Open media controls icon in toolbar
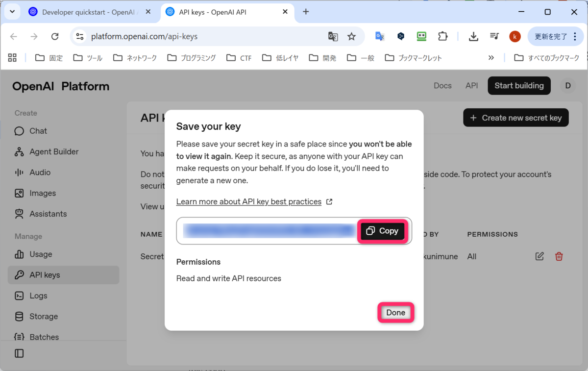Screen dimensions: 588x371 tap(494, 36)
